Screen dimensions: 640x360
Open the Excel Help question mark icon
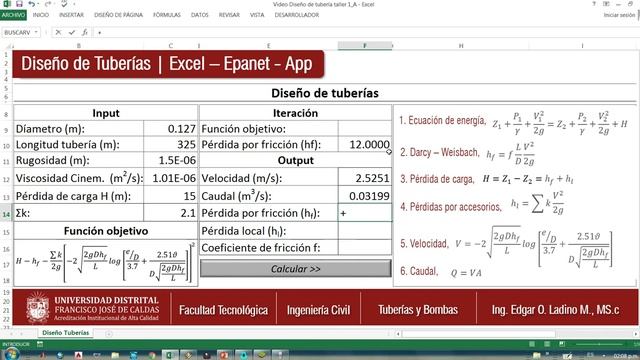pyautogui.click(x=594, y=4)
